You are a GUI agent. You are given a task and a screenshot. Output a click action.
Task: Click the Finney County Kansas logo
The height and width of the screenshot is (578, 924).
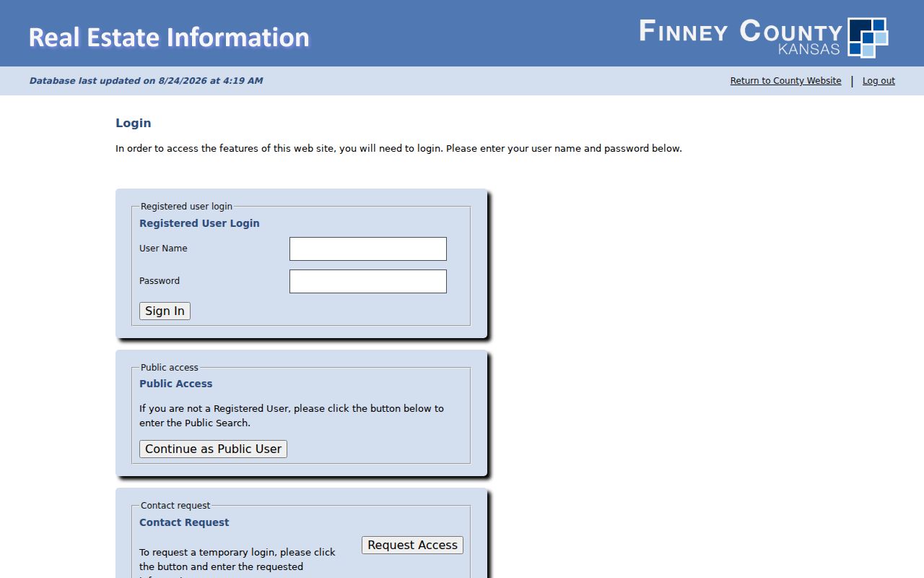point(763,37)
